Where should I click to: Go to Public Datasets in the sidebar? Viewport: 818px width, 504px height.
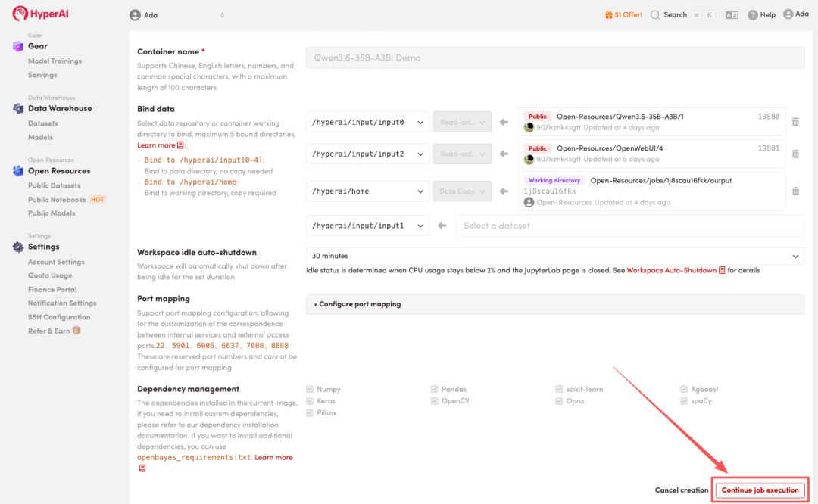click(x=54, y=186)
